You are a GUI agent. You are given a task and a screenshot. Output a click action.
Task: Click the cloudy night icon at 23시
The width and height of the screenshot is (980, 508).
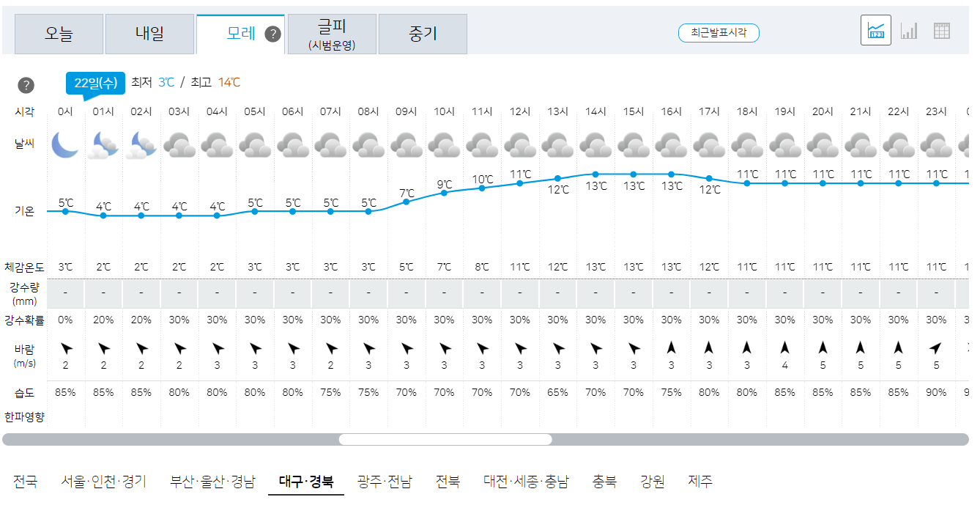coord(936,145)
